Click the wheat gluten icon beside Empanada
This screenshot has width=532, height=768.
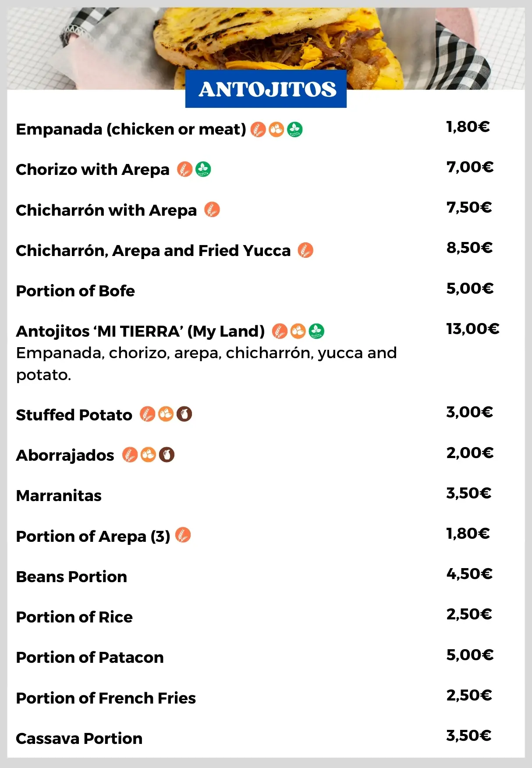[x=258, y=130]
